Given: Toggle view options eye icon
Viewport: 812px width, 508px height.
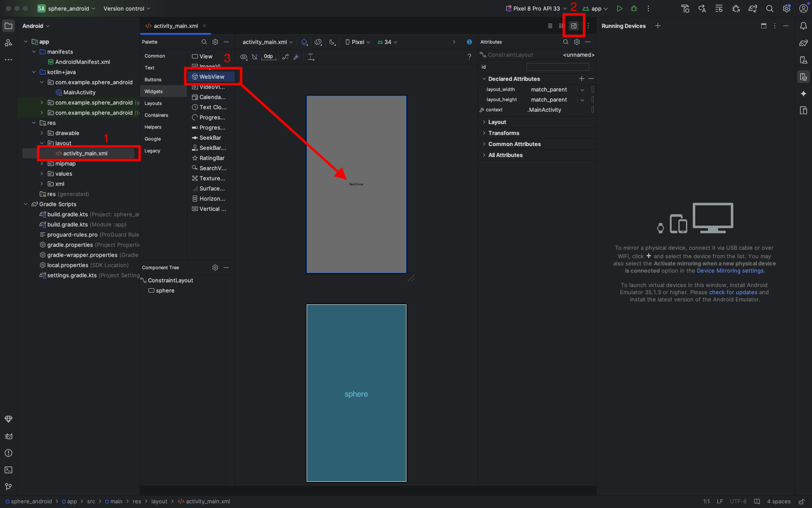Looking at the screenshot, I should [x=244, y=57].
